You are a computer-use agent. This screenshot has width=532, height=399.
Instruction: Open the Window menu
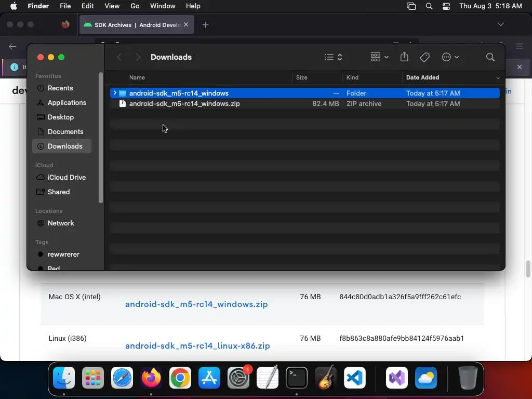163,6
